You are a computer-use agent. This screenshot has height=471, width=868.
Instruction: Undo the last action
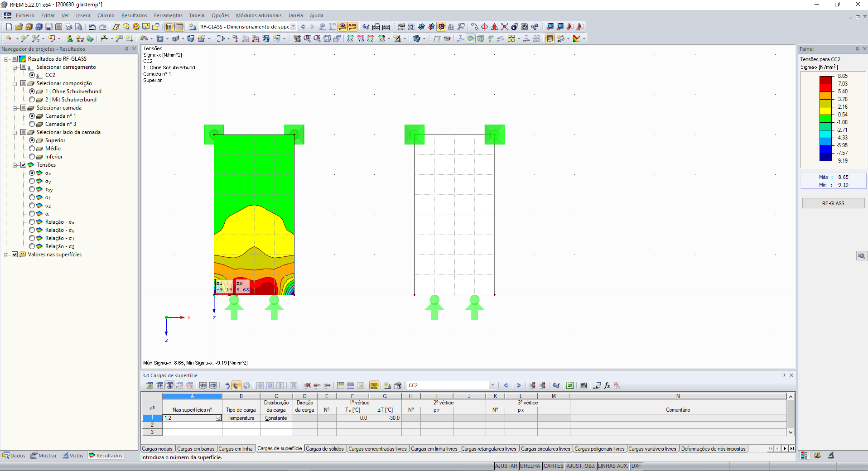pyautogui.click(x=92, y=27)
